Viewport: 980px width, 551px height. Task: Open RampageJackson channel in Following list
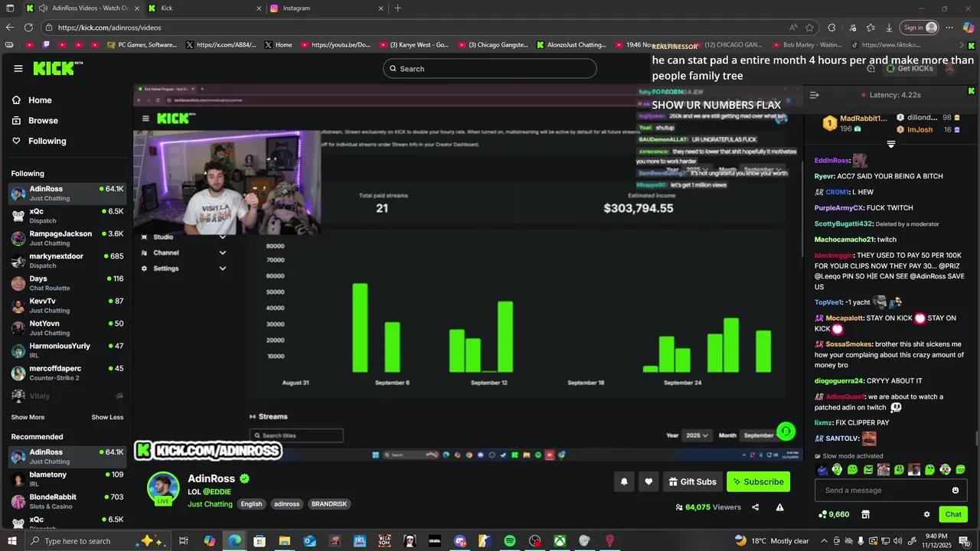coord(67,238)
